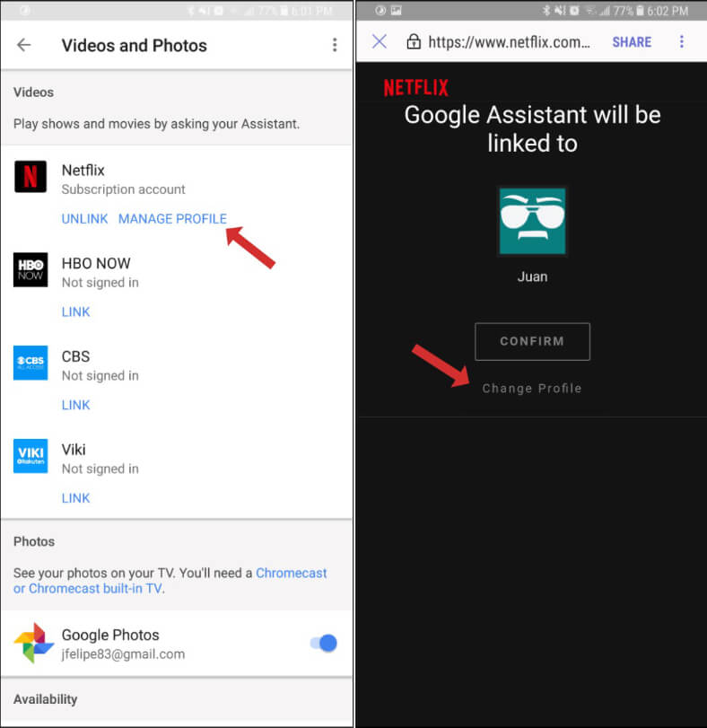This screenshot has height=728, width=707.
Task: Open the Chromecast or Chromecast built-in TV link
Action: [170, 581]
